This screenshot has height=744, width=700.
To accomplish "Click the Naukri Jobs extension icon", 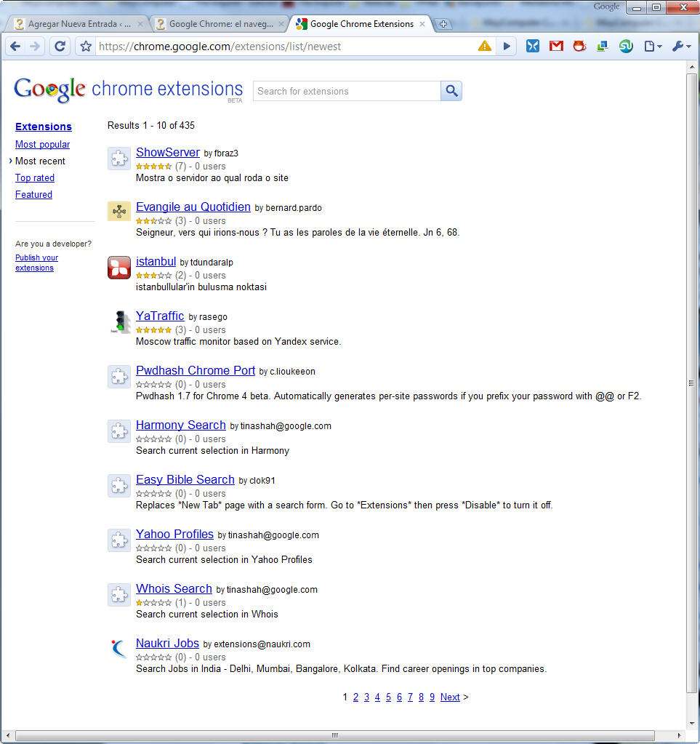I will point(118,649).
